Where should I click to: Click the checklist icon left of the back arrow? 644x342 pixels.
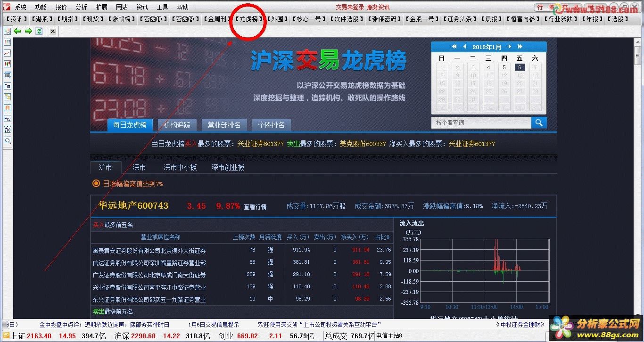tap(7, 31)
